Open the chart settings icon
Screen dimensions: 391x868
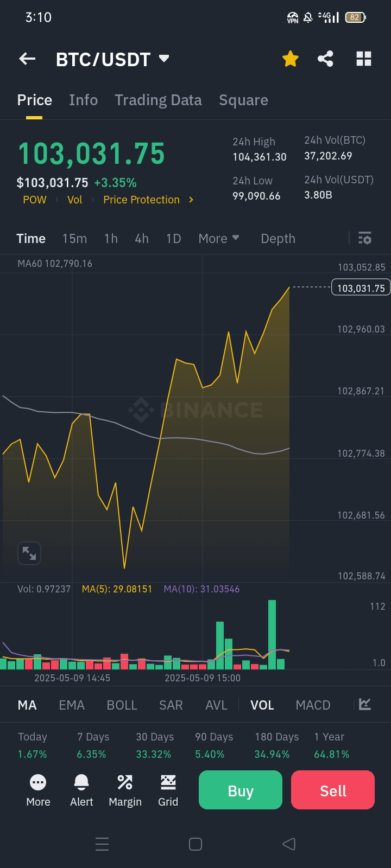pyautogui.click(x=365, y=238)
